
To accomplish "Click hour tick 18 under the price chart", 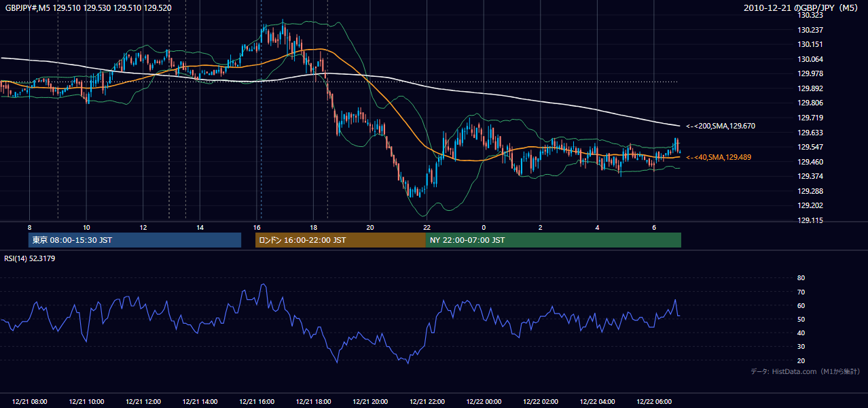I will click(313, 227).
